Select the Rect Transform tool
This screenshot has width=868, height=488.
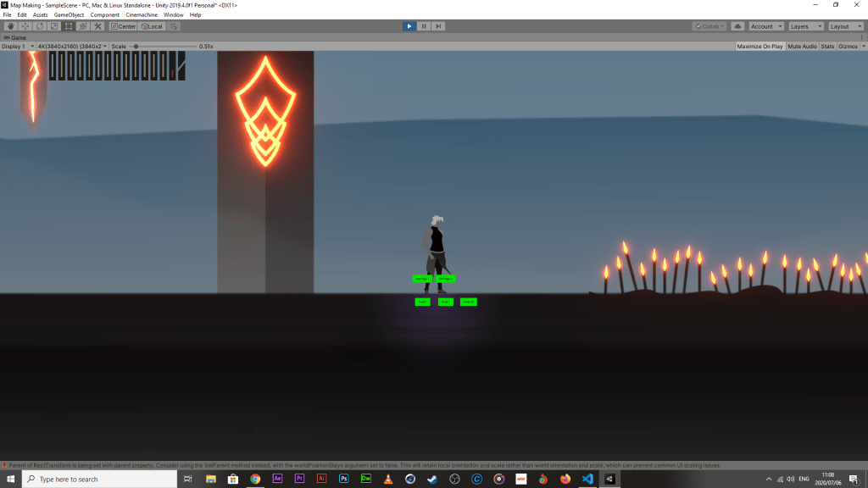coord(69,26)
